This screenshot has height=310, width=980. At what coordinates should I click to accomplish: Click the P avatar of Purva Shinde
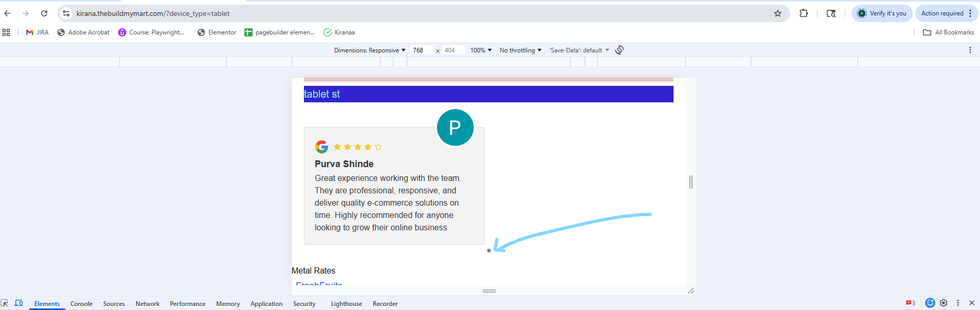point(455,127)
